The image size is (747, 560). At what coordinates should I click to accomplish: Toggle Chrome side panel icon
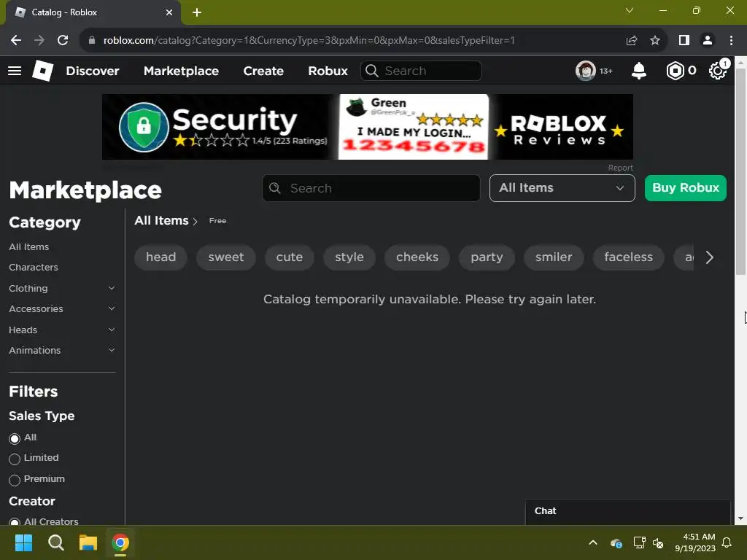[684, 41]
